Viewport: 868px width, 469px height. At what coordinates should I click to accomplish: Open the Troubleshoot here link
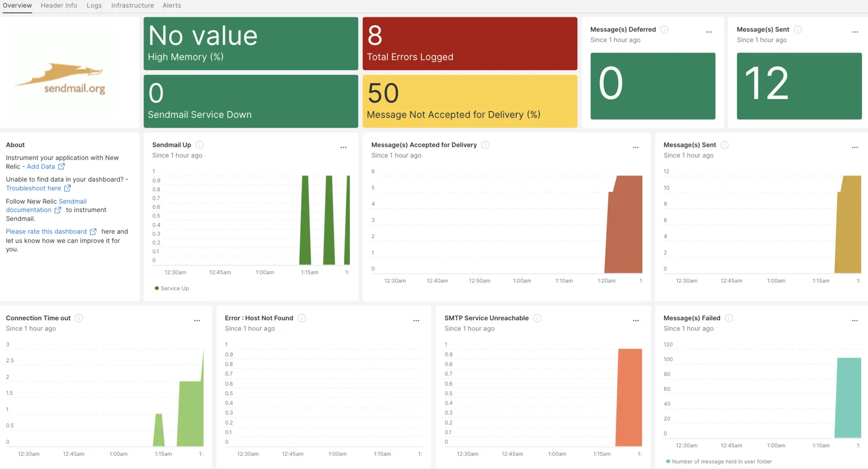point(33,188)
